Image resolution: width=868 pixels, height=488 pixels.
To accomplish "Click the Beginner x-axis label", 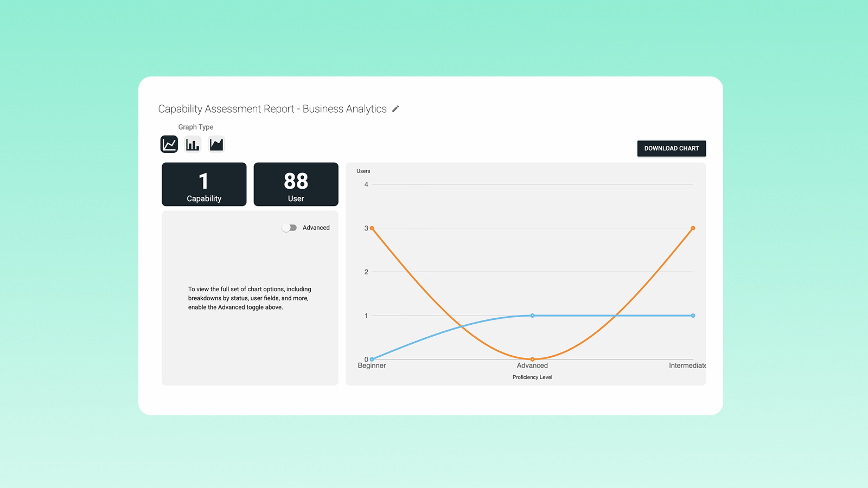I will tap(372, 366).
